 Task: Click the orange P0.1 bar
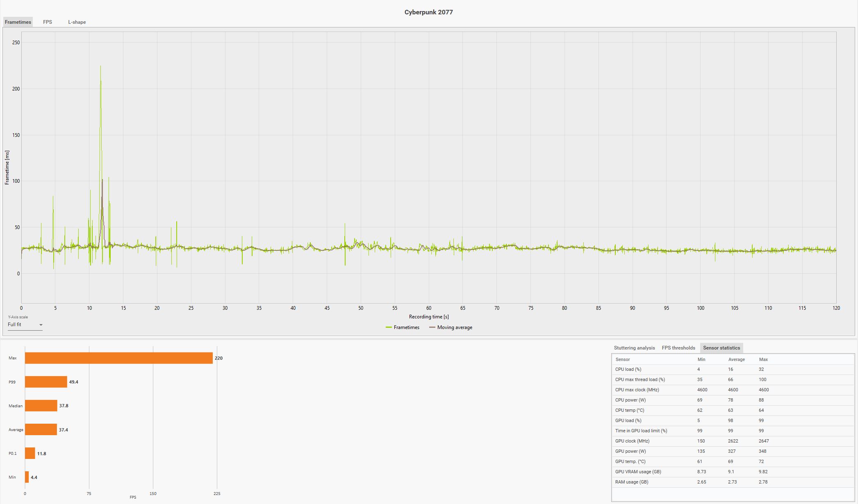click(30, 454)
